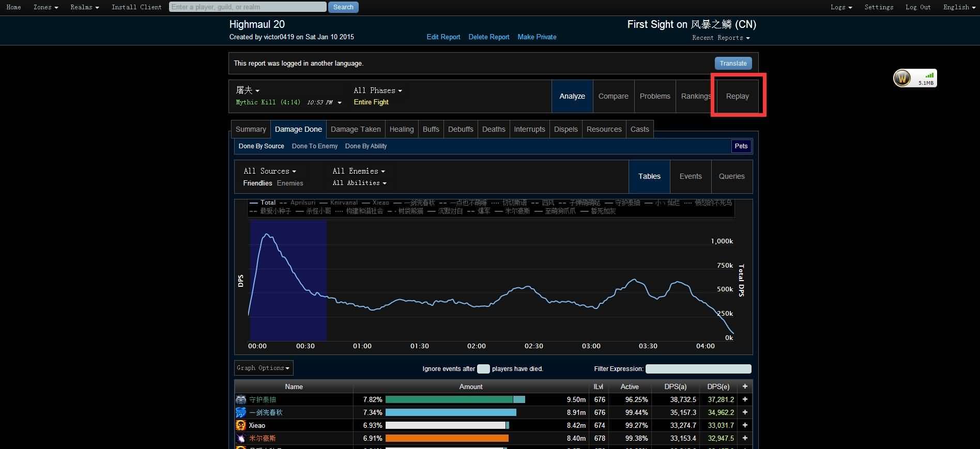Click the class icon next to 守护秦抽
Image resolution: width=980 pixels, height=449 pixels.
241,399
